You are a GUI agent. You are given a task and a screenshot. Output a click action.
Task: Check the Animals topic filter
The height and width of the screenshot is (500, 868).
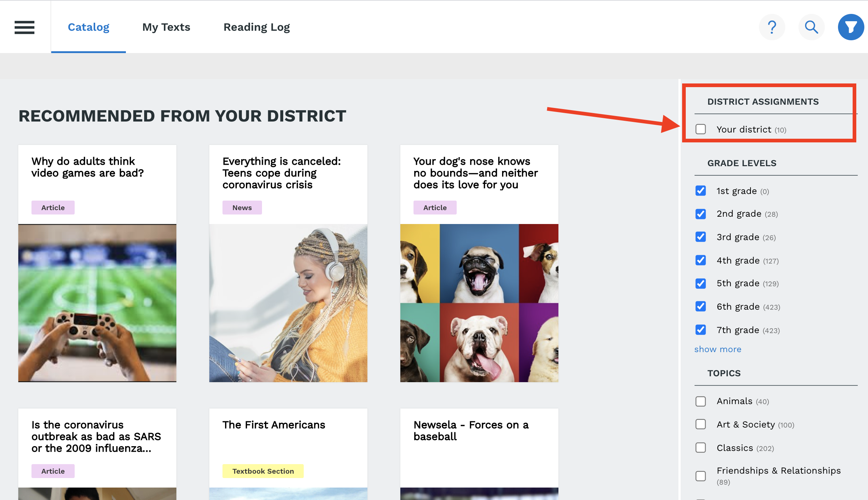701,401
